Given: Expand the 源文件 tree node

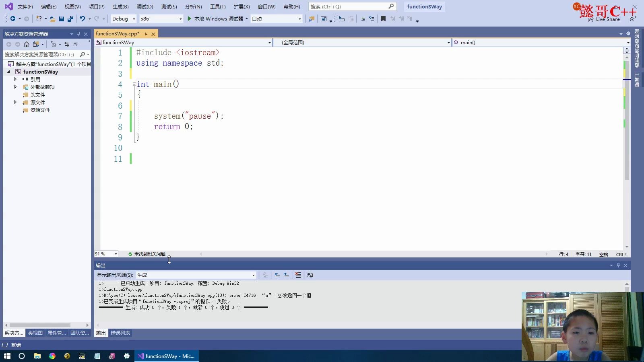Looking at the screenshot, I should tap(15, 102).
